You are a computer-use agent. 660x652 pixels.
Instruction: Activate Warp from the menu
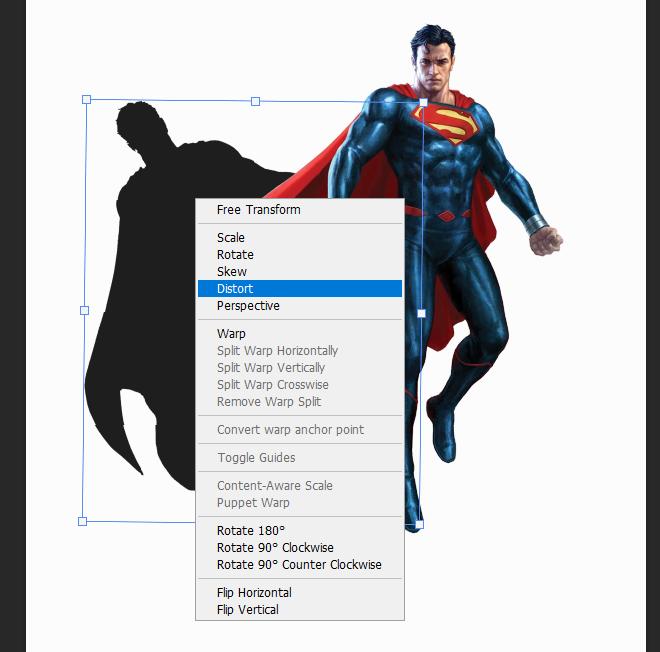click(x=300, y=333)
